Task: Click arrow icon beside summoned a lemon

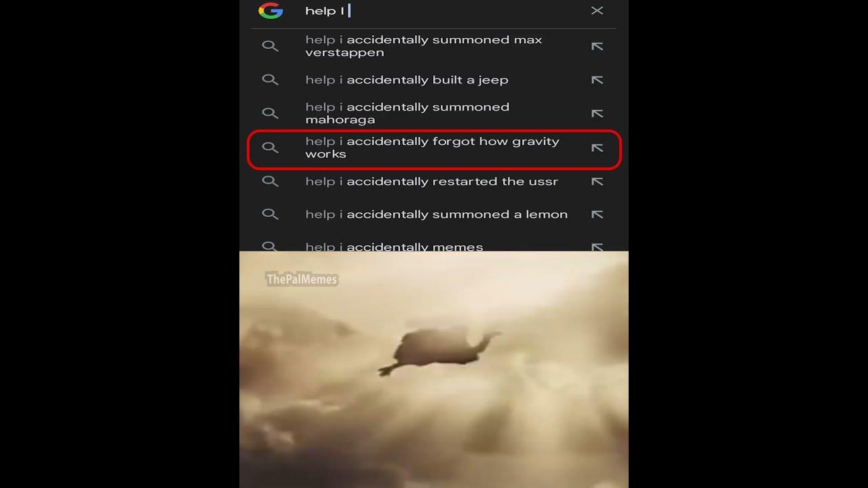Action: pos(597,214)
